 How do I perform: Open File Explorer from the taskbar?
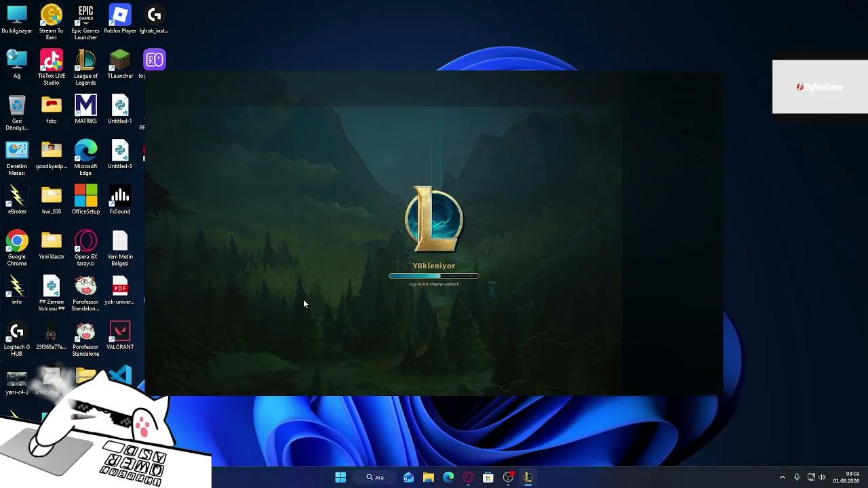click(x=429, y=477)
